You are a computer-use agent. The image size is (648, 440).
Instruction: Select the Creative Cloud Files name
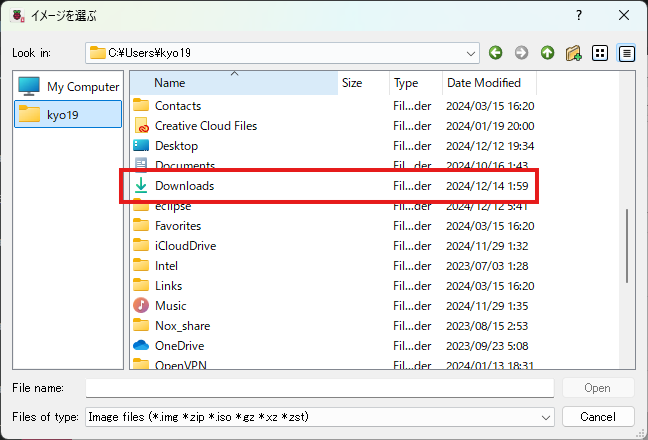206,126
